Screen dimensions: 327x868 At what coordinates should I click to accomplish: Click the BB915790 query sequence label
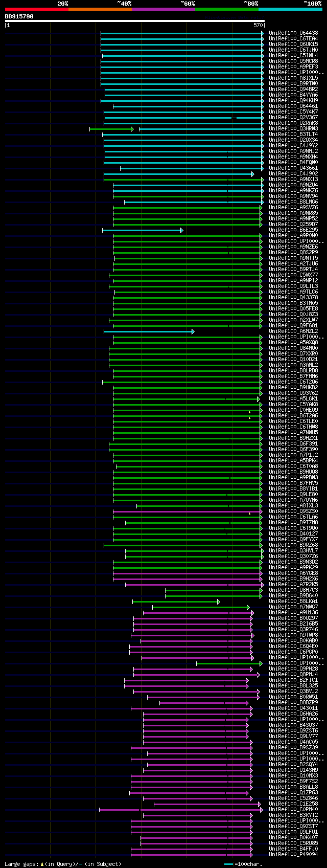point(19,16)
